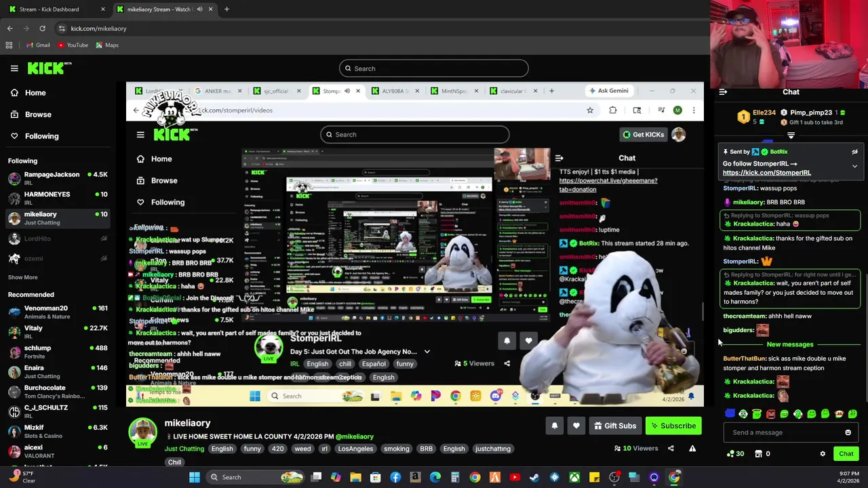Report stream via warning triangle icon
The image size is (868, 488).
(x=692, y=448)
